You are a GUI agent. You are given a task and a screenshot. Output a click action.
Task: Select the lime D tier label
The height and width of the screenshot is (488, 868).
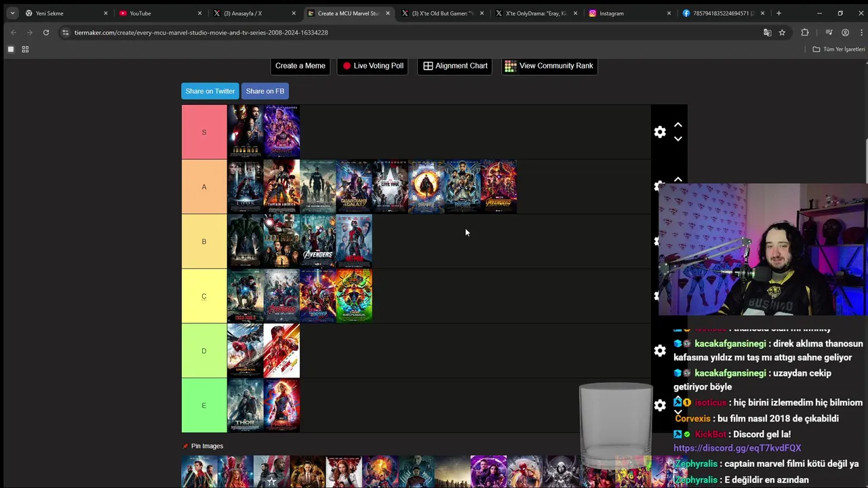pos(204,351)
